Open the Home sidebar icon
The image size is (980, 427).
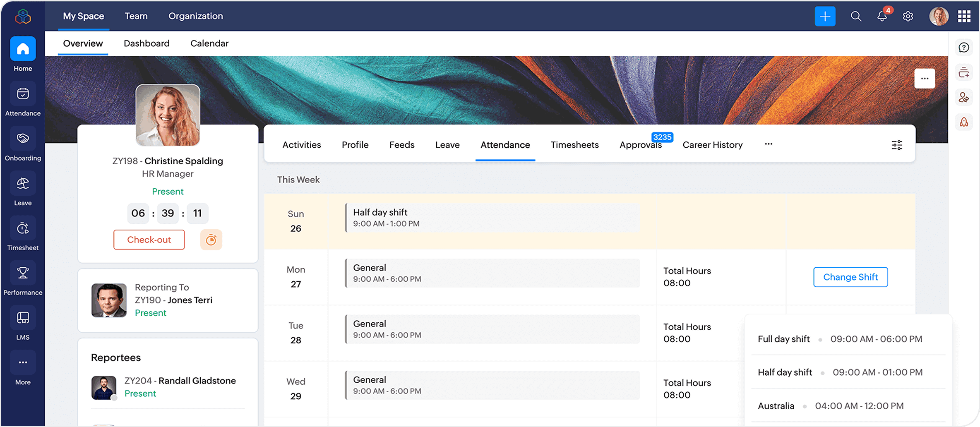coord(23,49)
